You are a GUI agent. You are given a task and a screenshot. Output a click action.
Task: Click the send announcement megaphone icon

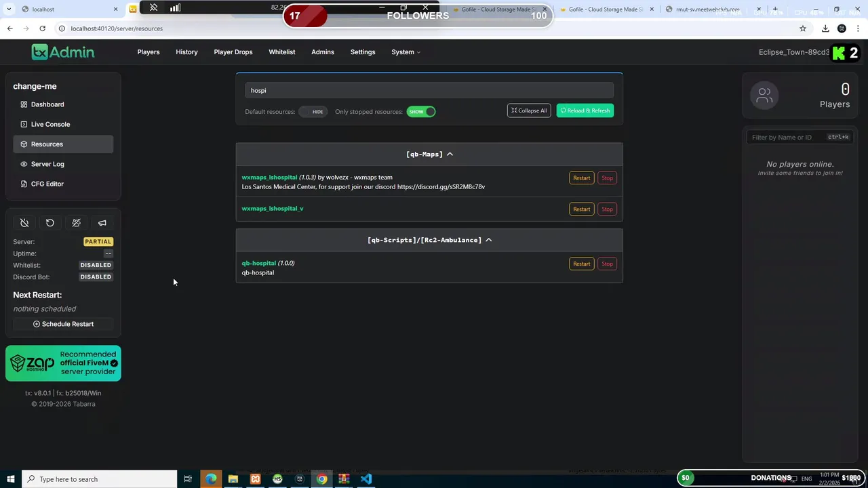(x=102, y=223)
